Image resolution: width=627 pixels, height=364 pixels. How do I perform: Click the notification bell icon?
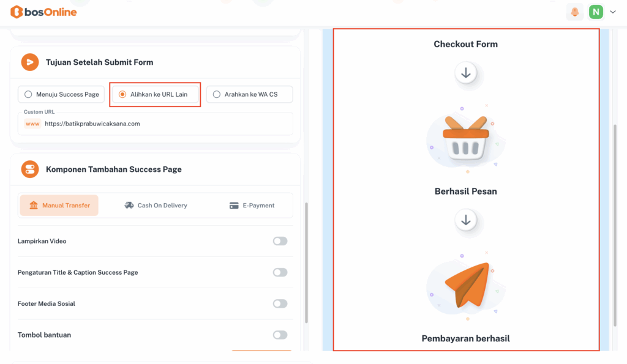click(575, 12)
